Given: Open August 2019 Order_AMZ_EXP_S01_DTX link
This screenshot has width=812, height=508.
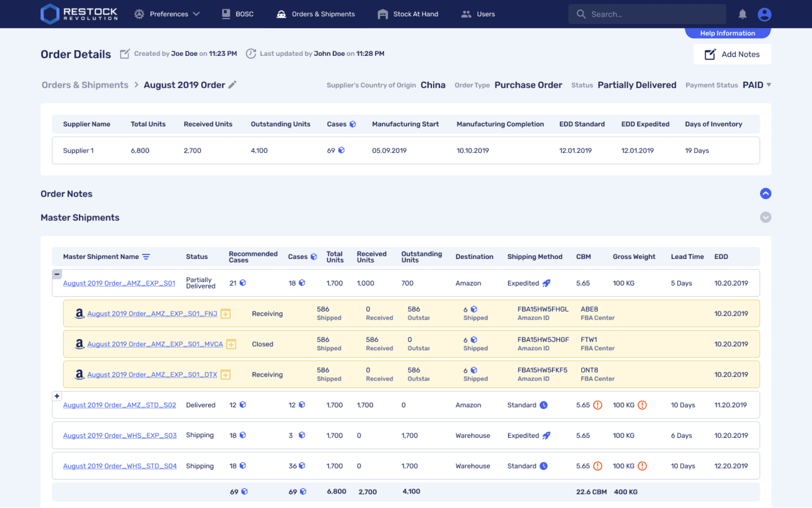Looking at the screenshot, I should tap(152, 374).
